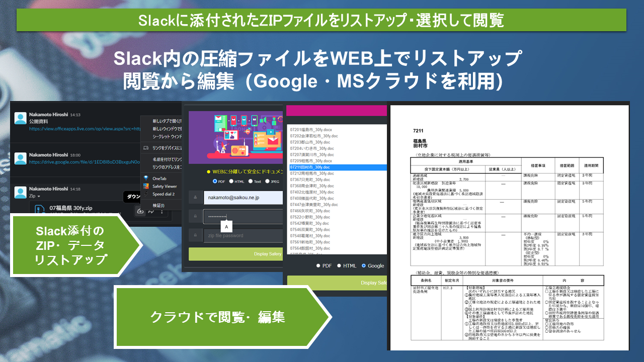Click the send-link-to-device icon in context menu

(146, 148)
